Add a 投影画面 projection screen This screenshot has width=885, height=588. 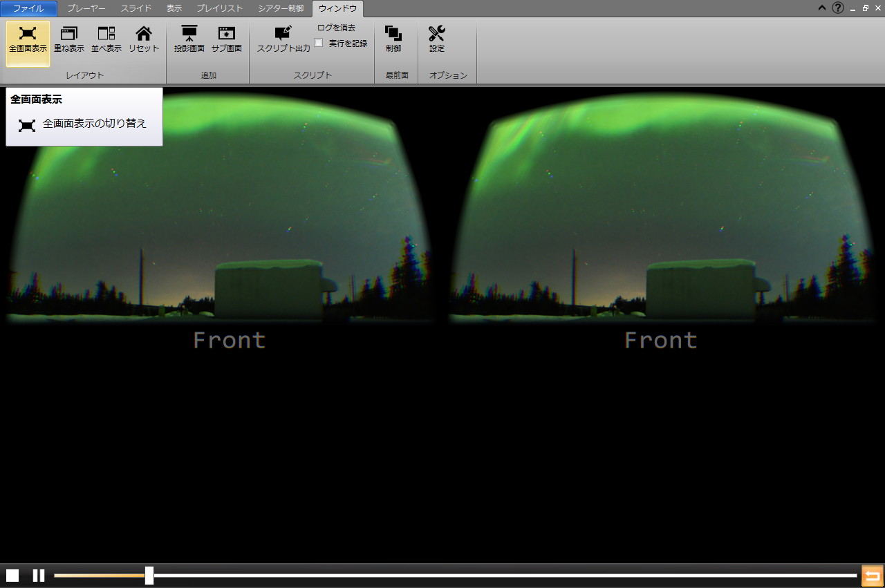coord(189,40)
